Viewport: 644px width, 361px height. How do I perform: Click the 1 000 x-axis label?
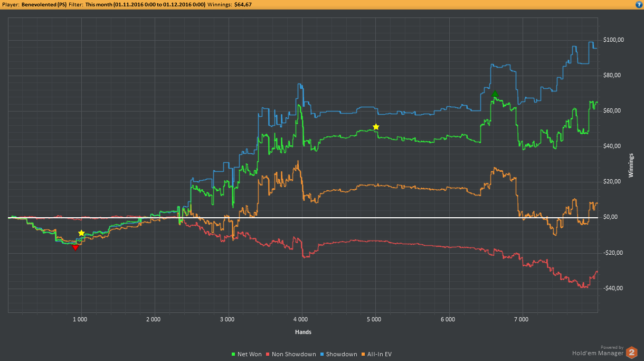point(80,319)
